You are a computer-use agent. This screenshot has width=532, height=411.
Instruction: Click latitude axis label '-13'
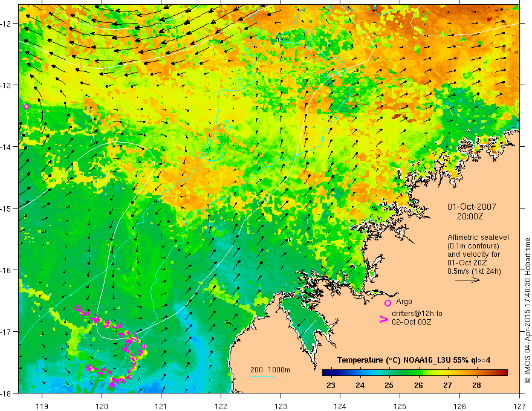point(6,85)
